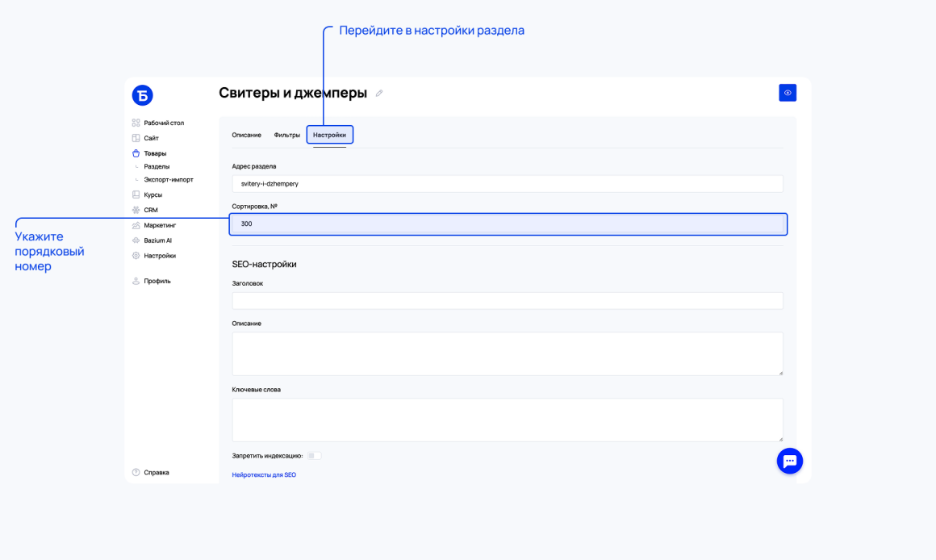Open Экспорт-импорт submenu item
936x560 pixels.
169,180
